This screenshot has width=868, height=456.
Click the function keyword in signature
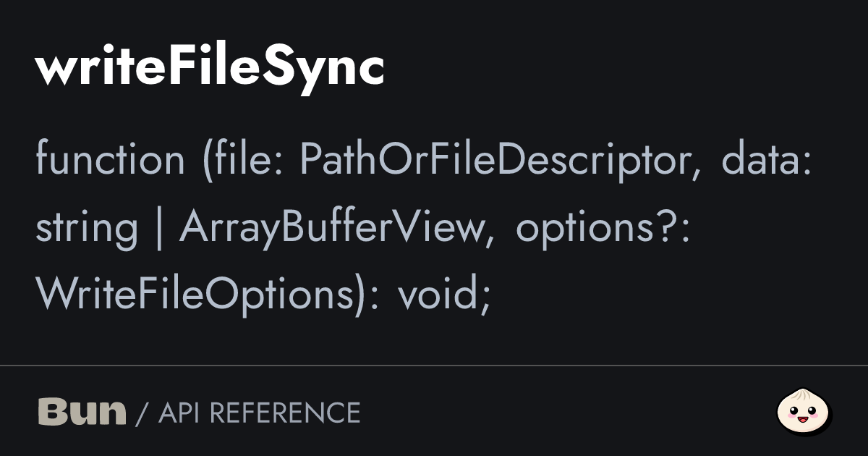click(x=110, y=160)
